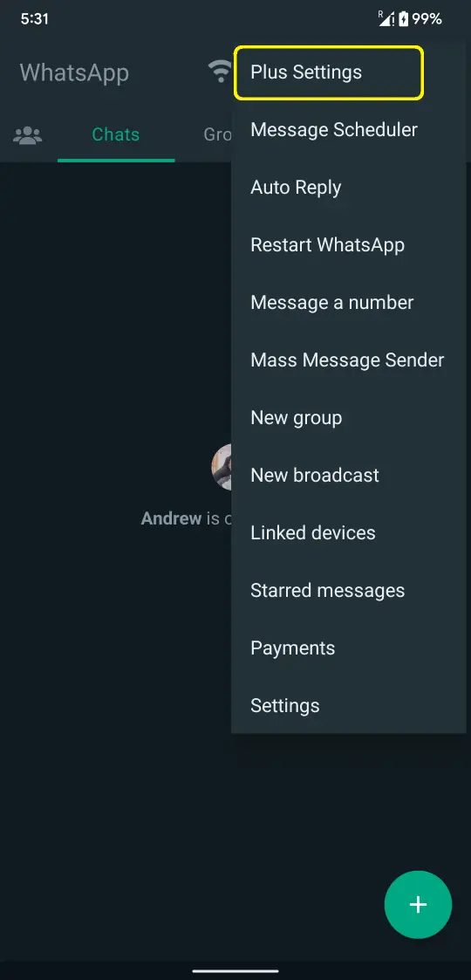
Task: Tap Andrew's profile picture thumbnail
Action: click(x=222, y=467)
